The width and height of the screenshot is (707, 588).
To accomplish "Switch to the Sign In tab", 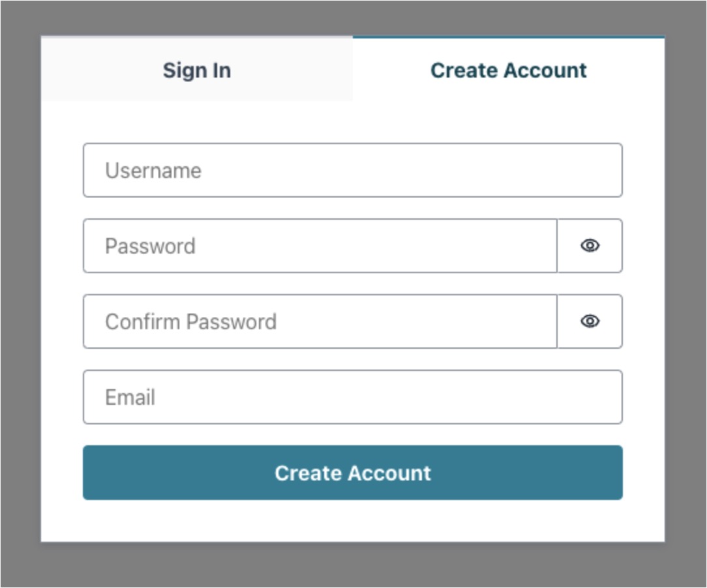I will pos(196,70).
